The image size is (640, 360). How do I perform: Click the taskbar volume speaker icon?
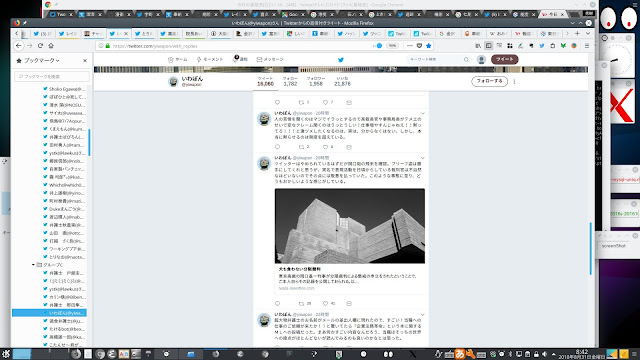pos(544,354)
